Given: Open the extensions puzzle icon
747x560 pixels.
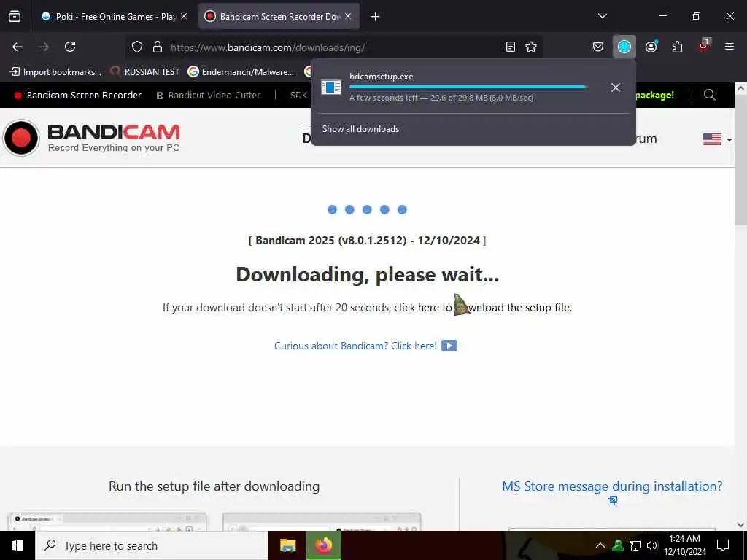Looking at the screenshot, I should pyautogui.click(x=677, y=47).
